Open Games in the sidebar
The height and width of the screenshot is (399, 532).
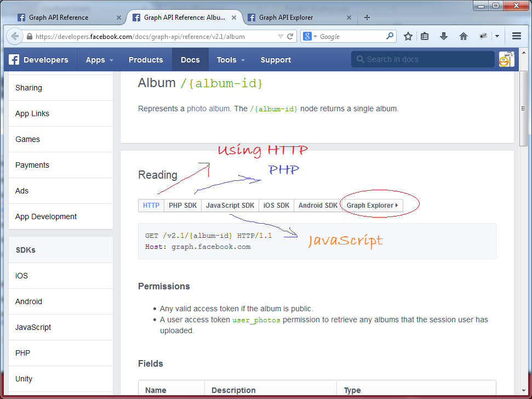point(61,139)
